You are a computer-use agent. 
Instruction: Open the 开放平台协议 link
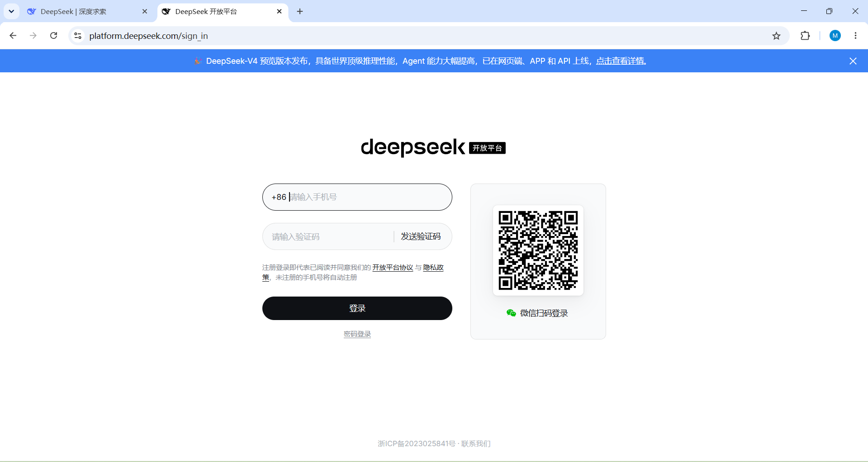click(x=393, y=268)
